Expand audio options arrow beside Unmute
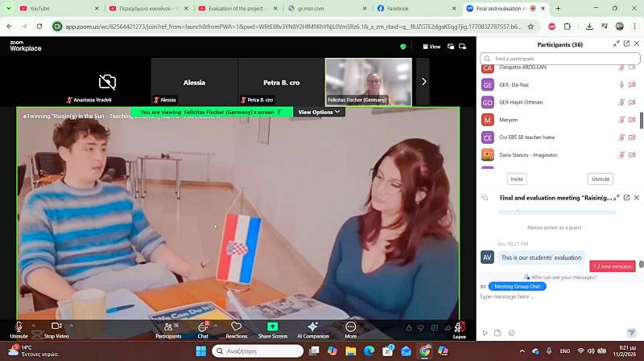 point(34,326)
